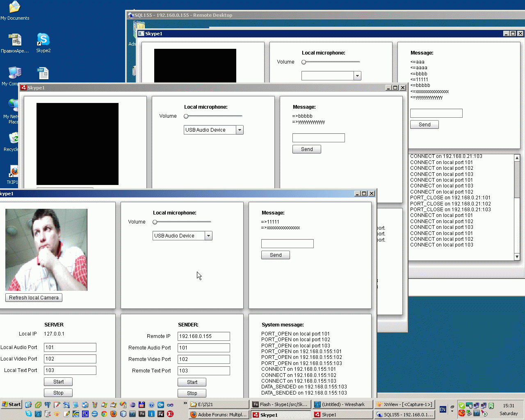Show hidden Quick Launch items via the » chevron
Image resolution: width=525 pixels, height=420 pixels.
[185, 404]
